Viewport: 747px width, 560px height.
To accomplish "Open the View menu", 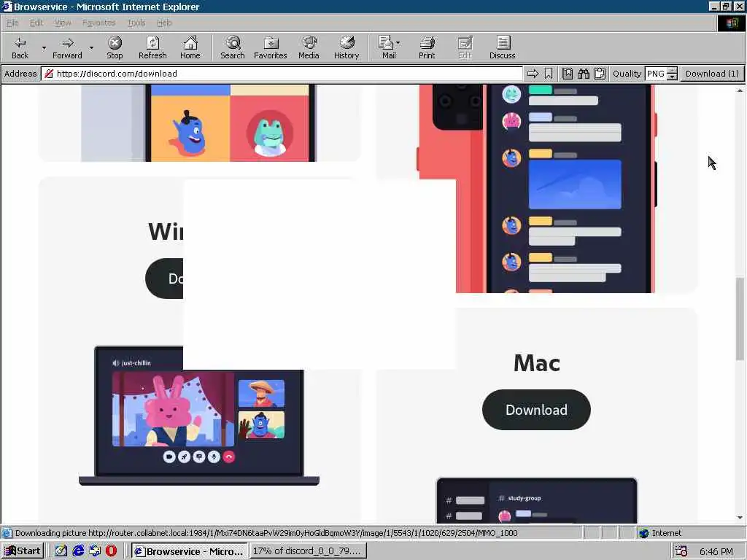I will (63, 23).
